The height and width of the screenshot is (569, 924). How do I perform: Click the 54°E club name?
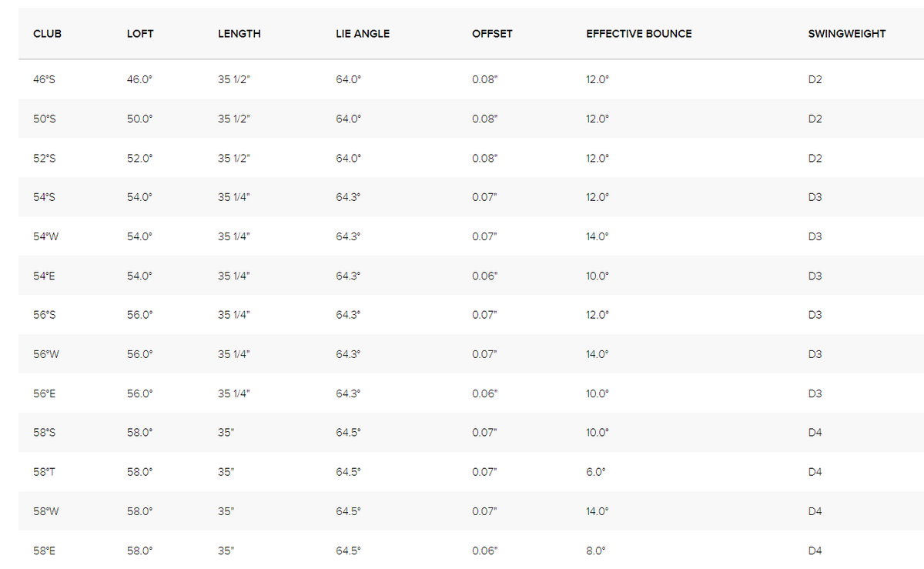tap(45, 276)
